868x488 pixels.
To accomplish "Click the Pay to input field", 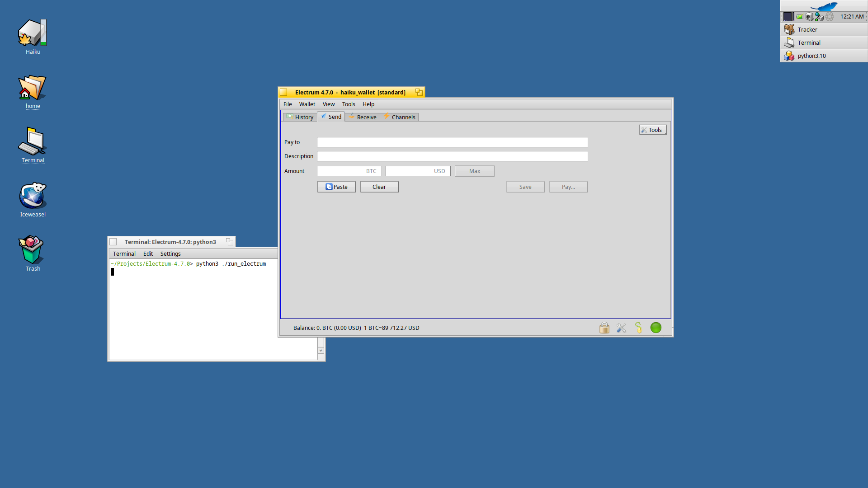I will 452,142.
